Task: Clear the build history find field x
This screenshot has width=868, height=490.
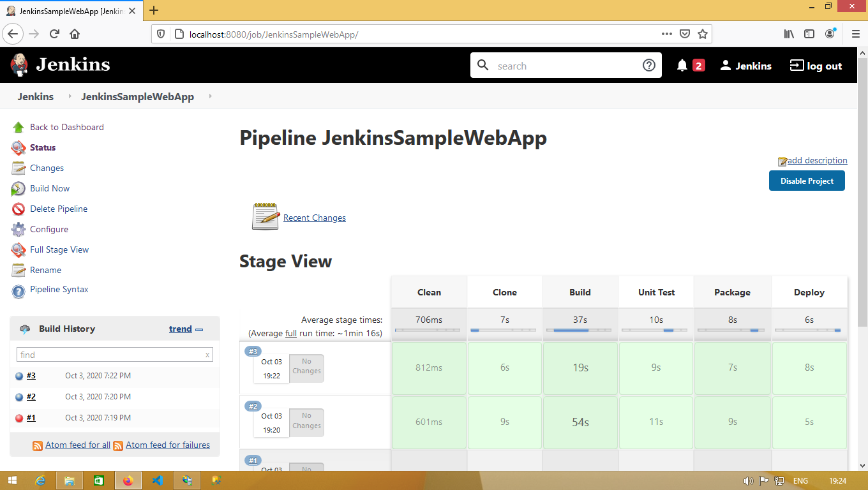Action: [x=207, y=355]
